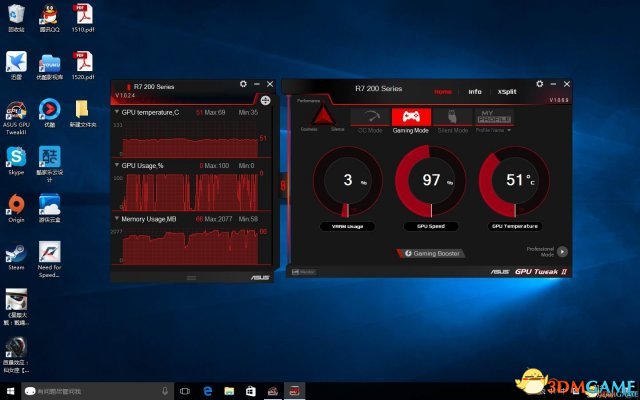
Task: Switch to the Home tab
Action: point(443,91)
